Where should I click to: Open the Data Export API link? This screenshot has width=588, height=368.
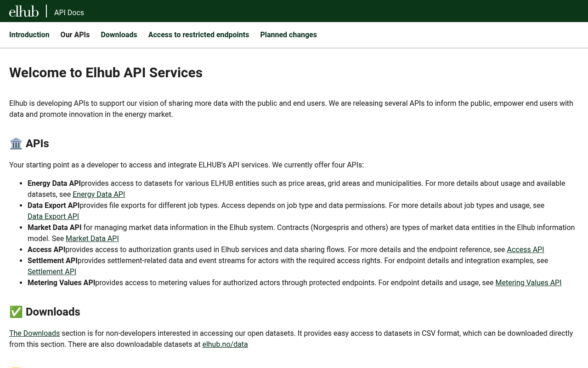53,216
